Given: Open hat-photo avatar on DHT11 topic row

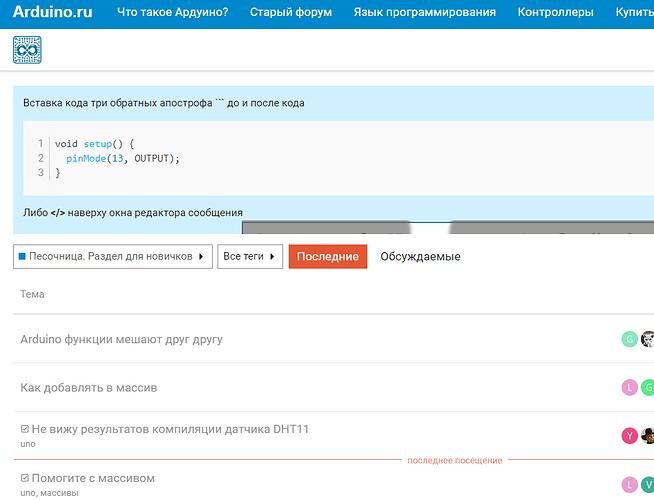Looking at the screenshot, I should tap(648, 436).
